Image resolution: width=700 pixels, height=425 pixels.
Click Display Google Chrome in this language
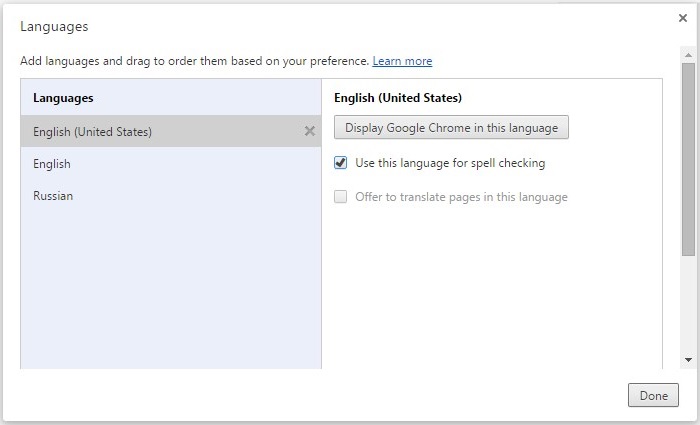[x=451, y=128]
